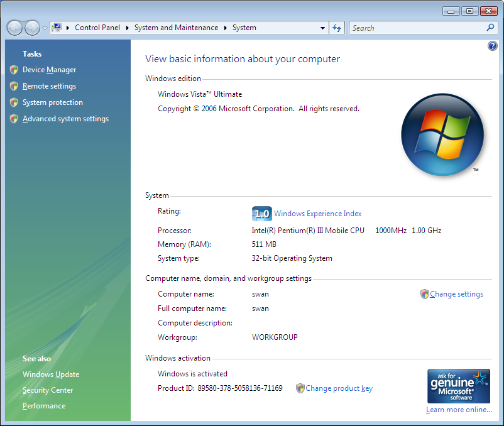Minimize the System window
The height and width of the screenshot is (426, 504).
[451, 11]
